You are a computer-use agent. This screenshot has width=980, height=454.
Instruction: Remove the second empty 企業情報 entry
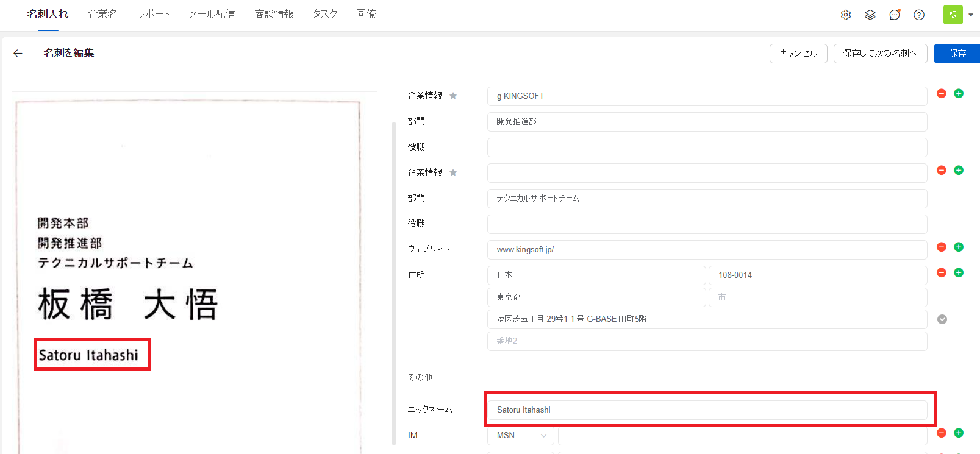(942, 170)
